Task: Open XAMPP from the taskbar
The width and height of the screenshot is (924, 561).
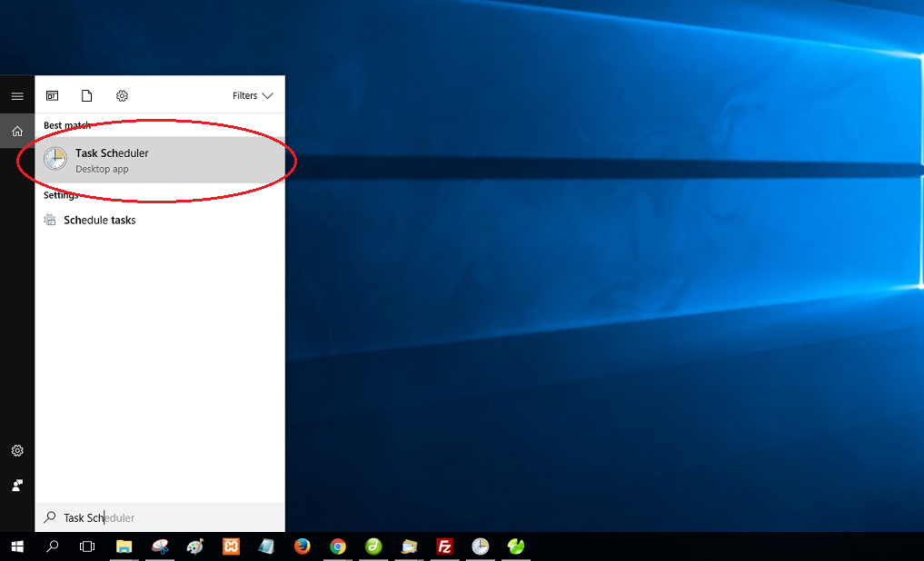Action: point(231,546)
